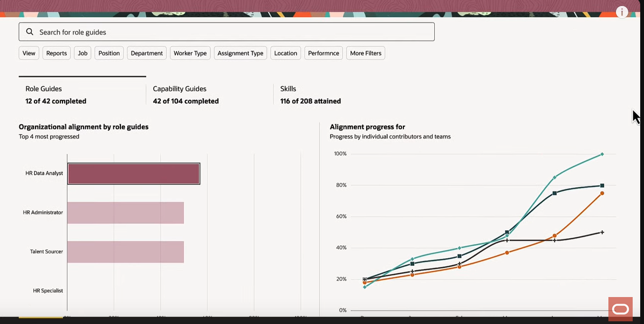
Task: Select the HR Data Analyst progress bar
Action: click(x=134, y=173)
